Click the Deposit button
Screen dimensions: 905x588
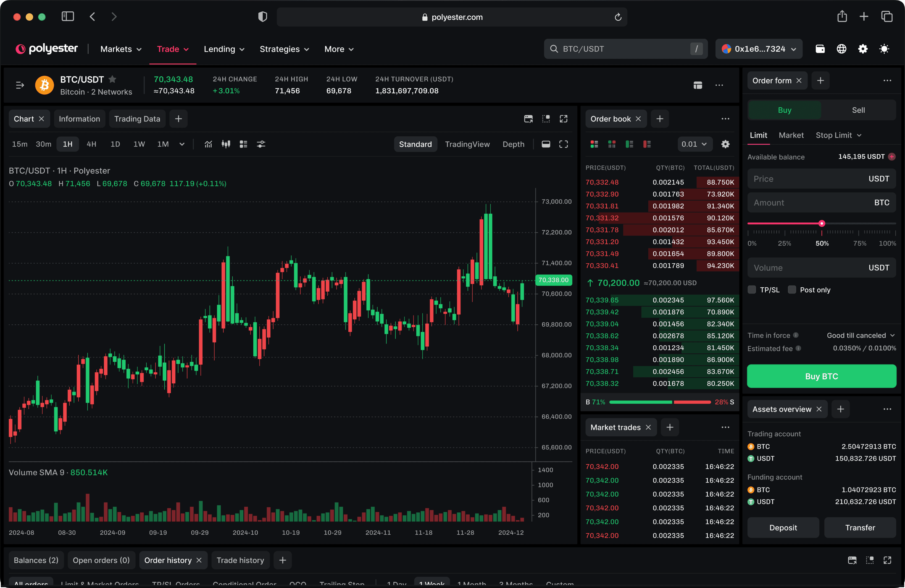click(x=783, y=527)
